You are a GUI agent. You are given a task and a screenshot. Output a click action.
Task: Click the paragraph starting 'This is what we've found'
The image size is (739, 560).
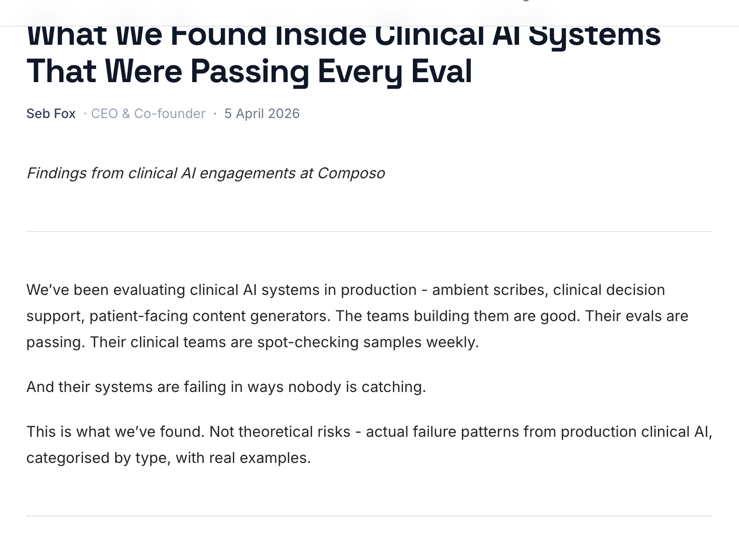click(x=369, y=445)
